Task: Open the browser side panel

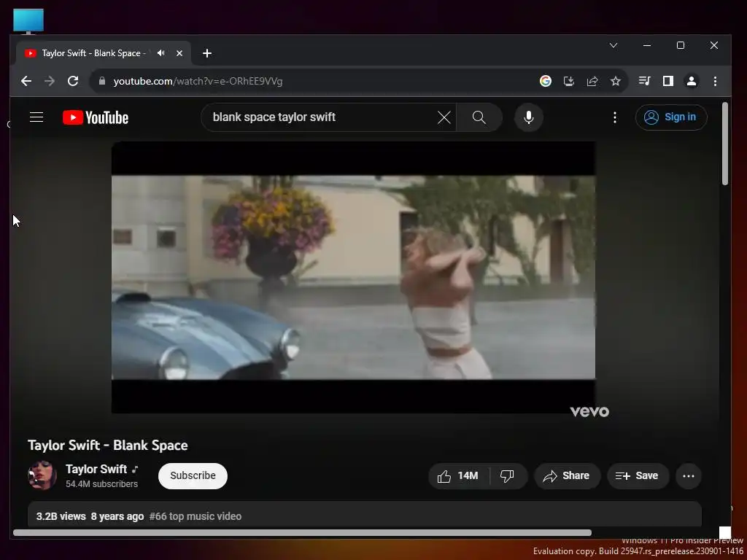Action: 668,81
